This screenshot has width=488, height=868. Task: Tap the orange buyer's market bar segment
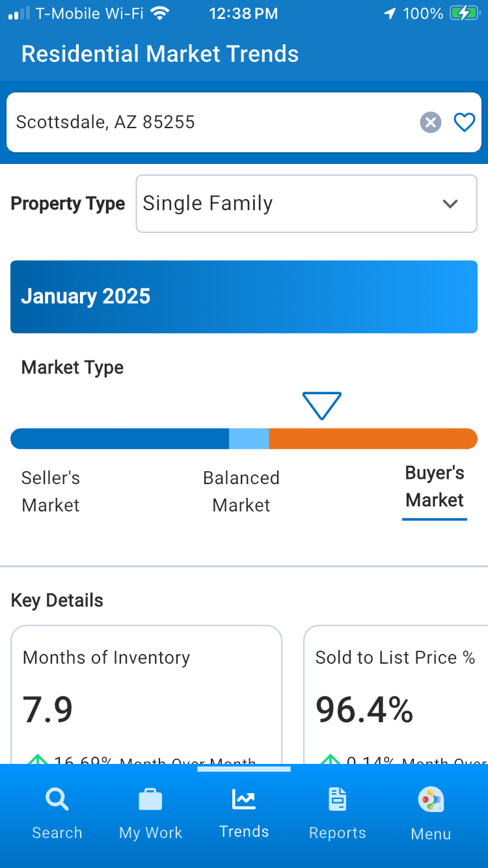coord(373,439)
